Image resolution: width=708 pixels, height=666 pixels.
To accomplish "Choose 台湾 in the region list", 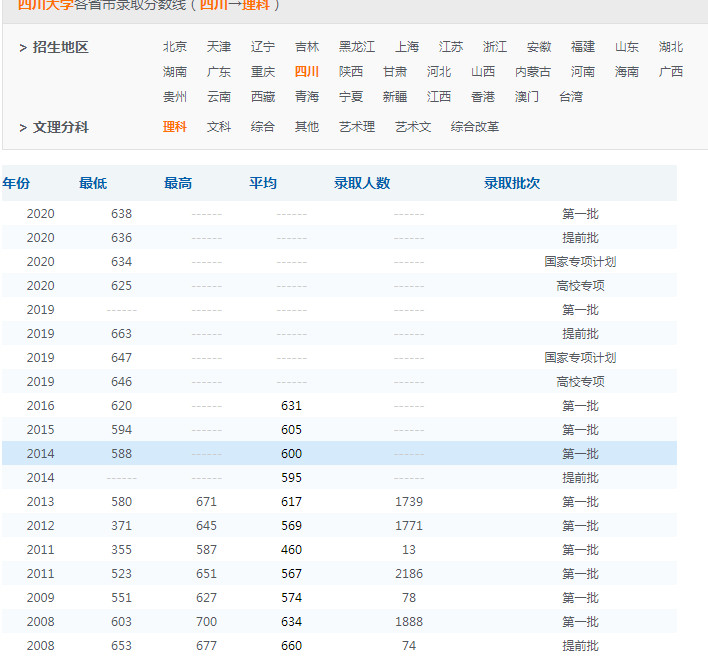I will 571,97.
